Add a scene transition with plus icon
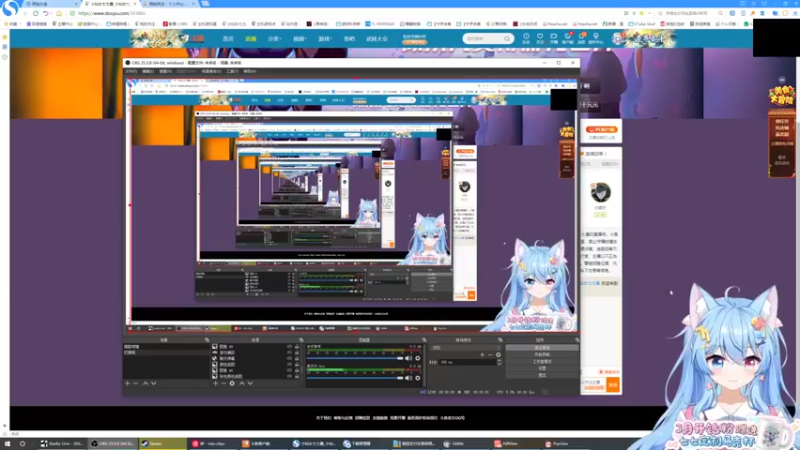Image resolution: width=800 pixels, height=450 pixels. tap(482, 355)
